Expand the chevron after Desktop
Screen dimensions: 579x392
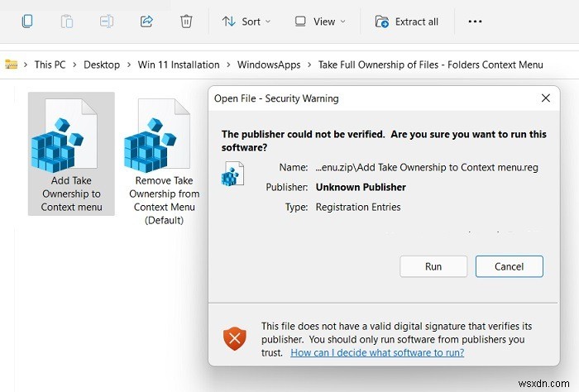tap(129, 65)
